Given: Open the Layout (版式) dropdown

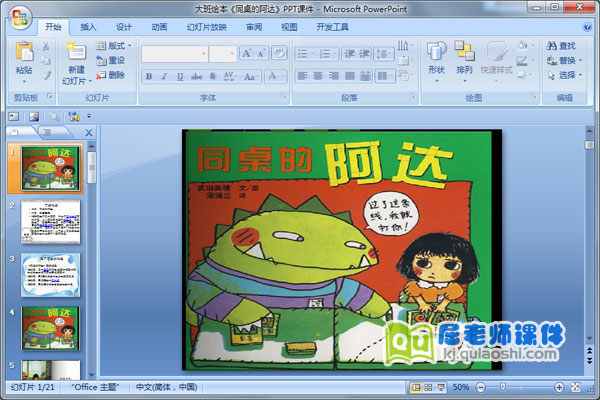Looking at the screenshot, I should click(114, 46).
